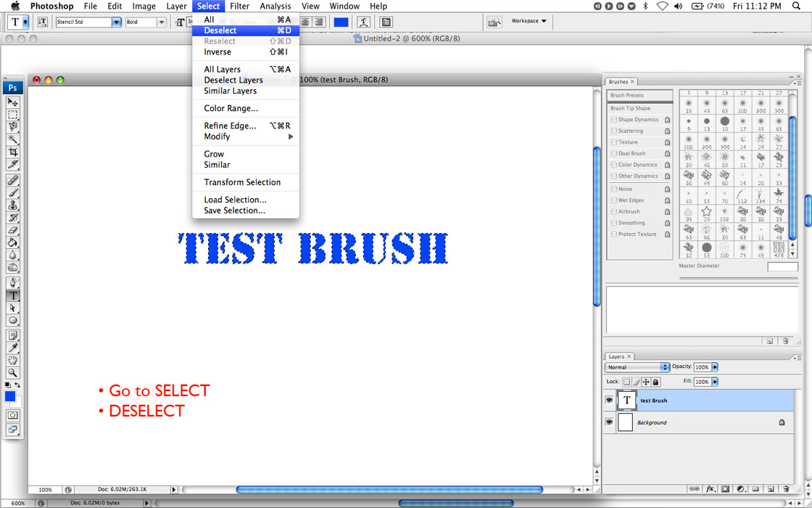Open the Workspace dropdown
Image resolution: width=812 pixels, height=508 pixels.
point(529,21)
